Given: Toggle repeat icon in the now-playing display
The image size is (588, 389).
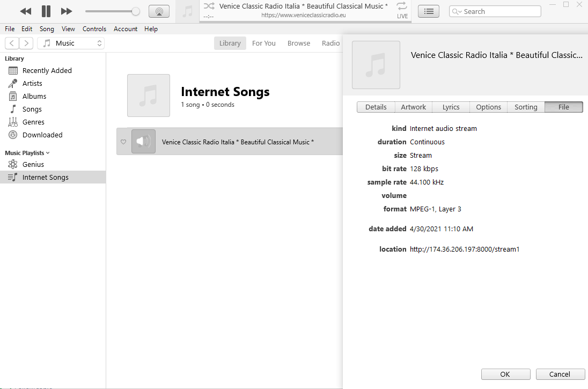Looking at the screenshot, I should coord(402,5).
